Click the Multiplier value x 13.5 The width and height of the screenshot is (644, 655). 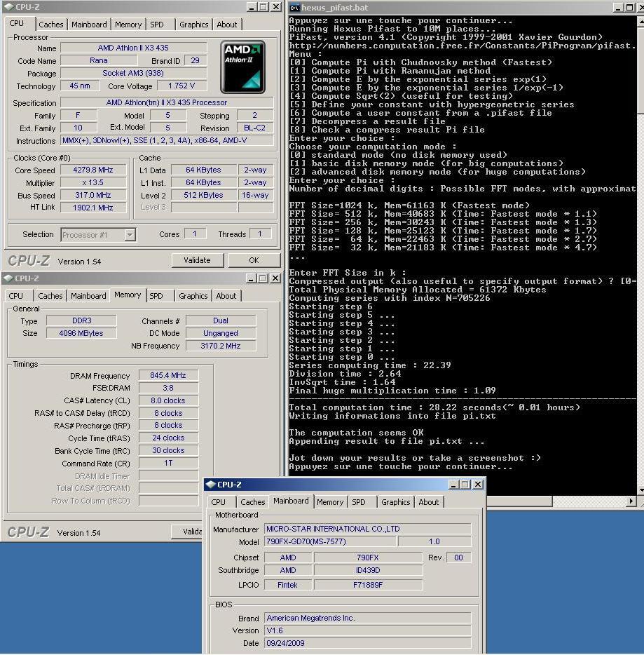tap(93, 182)
